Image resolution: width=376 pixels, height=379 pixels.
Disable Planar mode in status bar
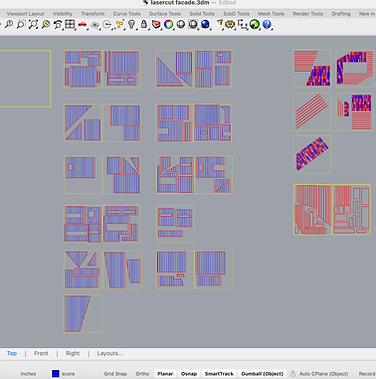click(165, 374)
